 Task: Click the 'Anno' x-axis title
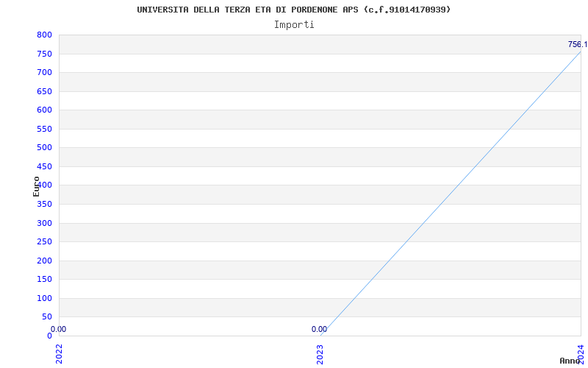click(570, 361)
